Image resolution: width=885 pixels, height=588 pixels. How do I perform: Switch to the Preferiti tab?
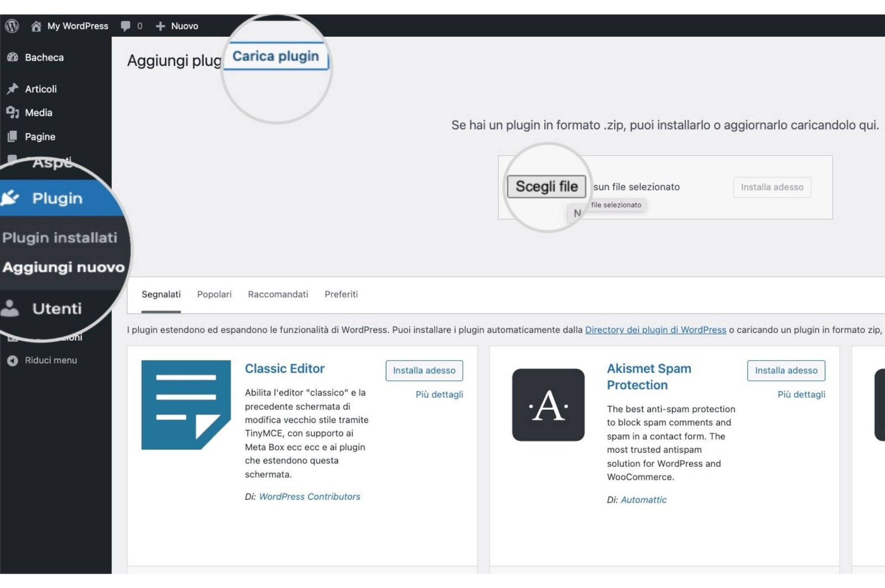341,294
